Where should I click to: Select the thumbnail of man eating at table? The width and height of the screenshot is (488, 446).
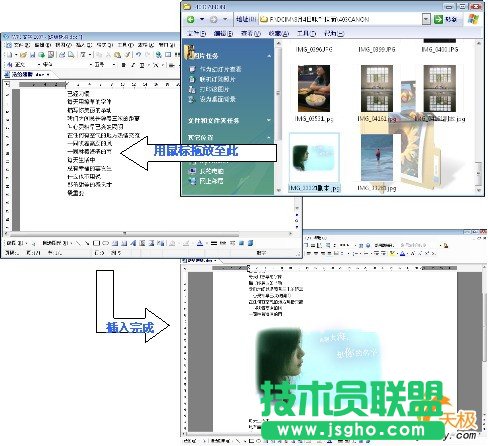[x=314, y=88]
